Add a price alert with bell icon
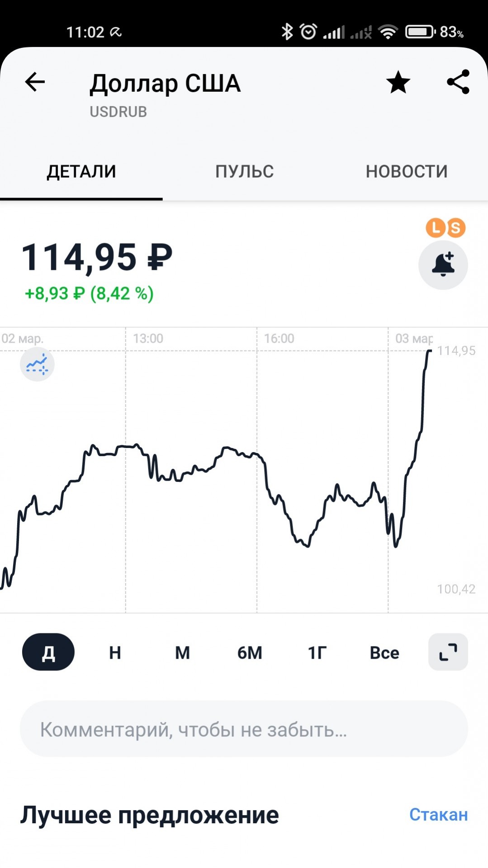This screenshot has height=868, width=488. point(443,265)
